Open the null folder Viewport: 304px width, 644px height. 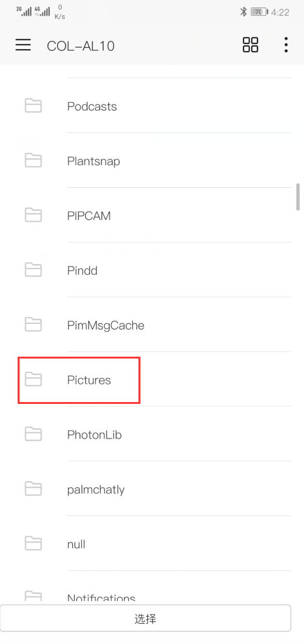152,544
